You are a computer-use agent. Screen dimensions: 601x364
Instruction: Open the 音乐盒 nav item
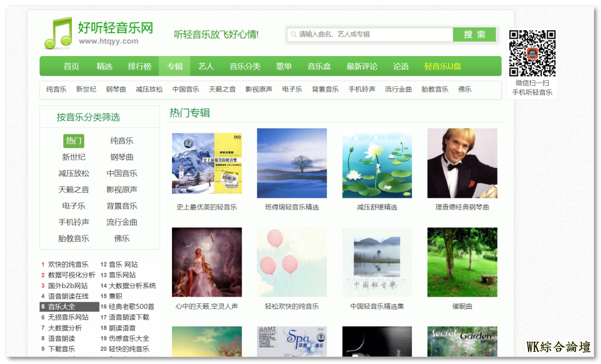click(x=319, y=66)
